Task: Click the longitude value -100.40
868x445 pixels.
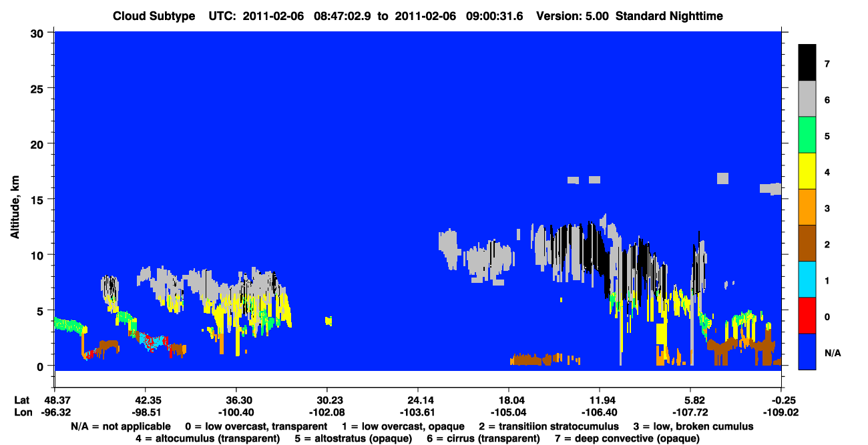Action: coord(236,412)
